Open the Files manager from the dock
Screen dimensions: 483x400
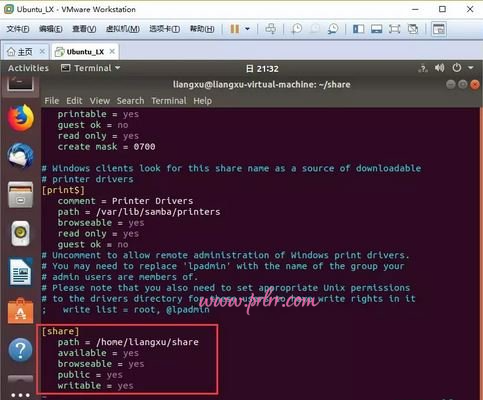click(21, 195)
